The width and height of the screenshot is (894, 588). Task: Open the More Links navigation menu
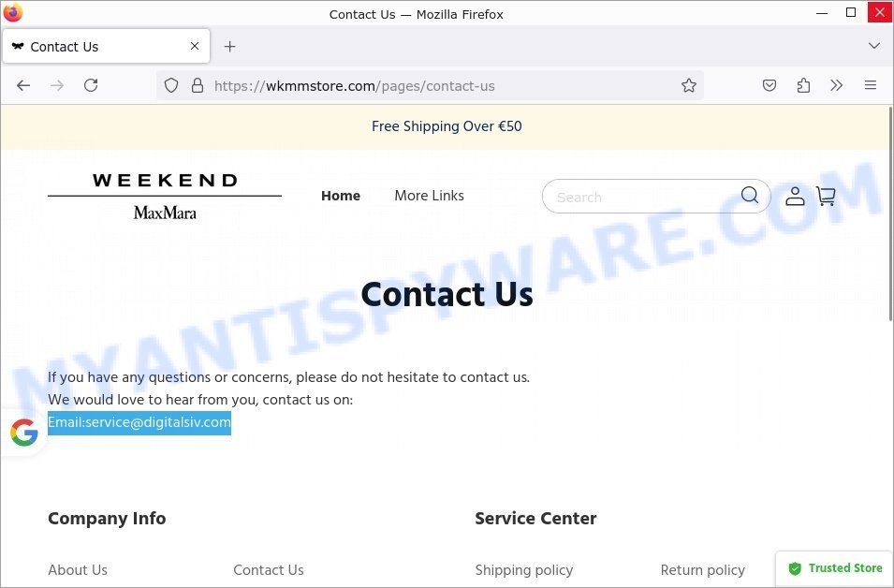pyautogui.click(x=430, y=196)
